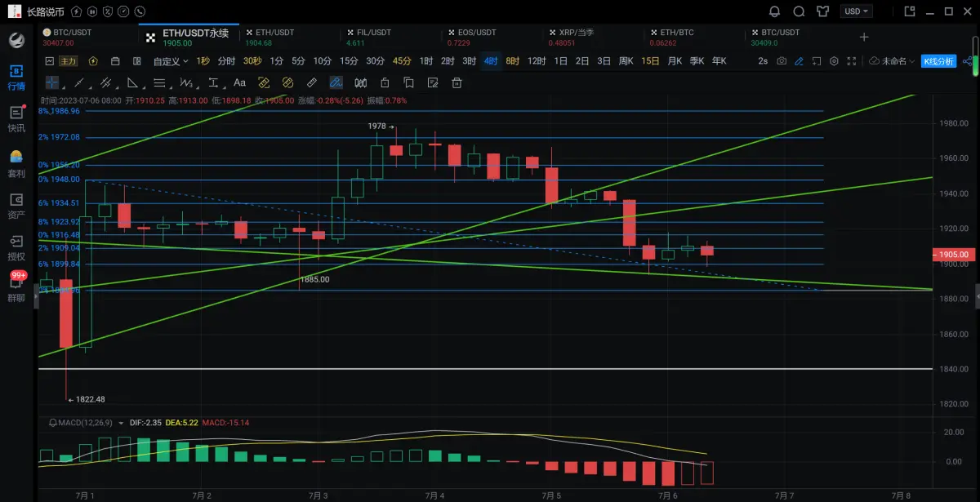Open the USD currency dropdown
The width and height of the screenshot is (980, 502).
(x=857, y=11)
